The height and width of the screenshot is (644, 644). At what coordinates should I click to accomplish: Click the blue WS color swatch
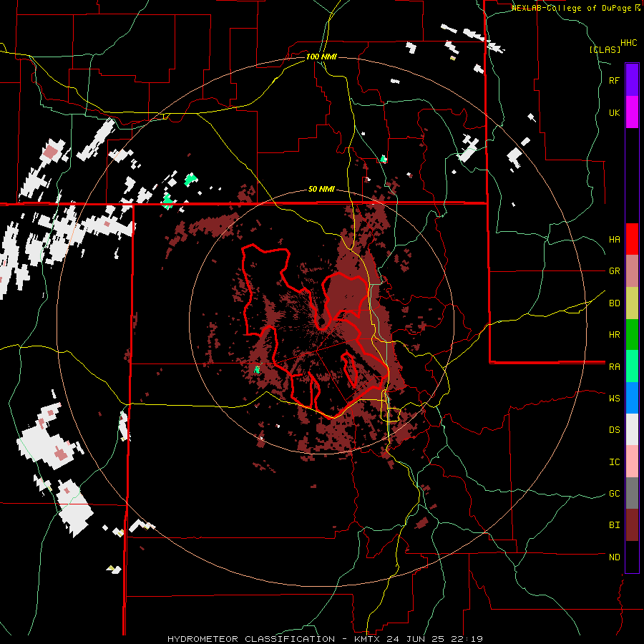click(632, 398)
